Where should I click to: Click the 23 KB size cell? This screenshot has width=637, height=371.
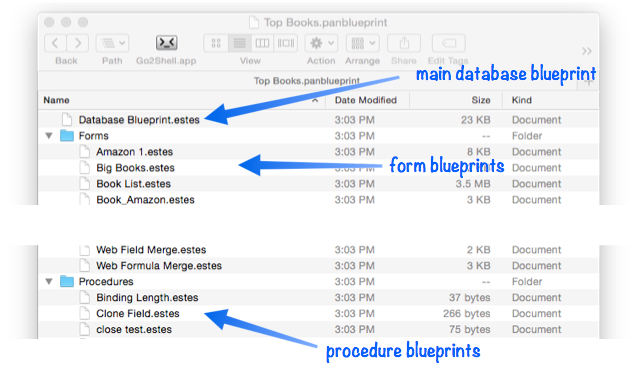click(475, 120)
